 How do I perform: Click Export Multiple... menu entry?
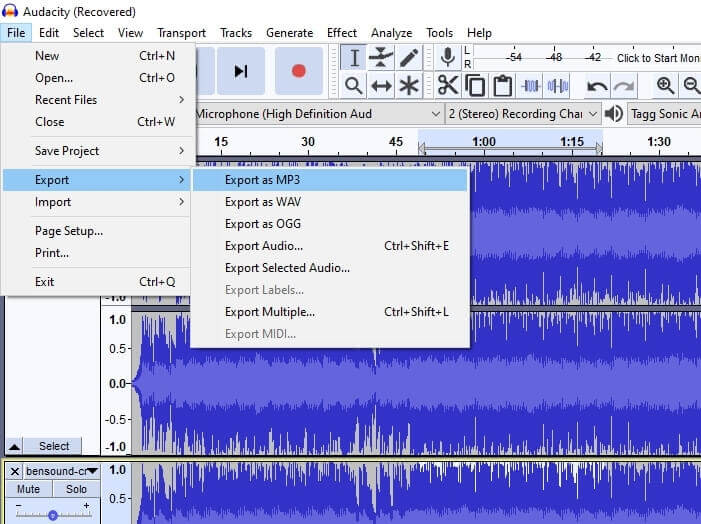pos(270,312)
